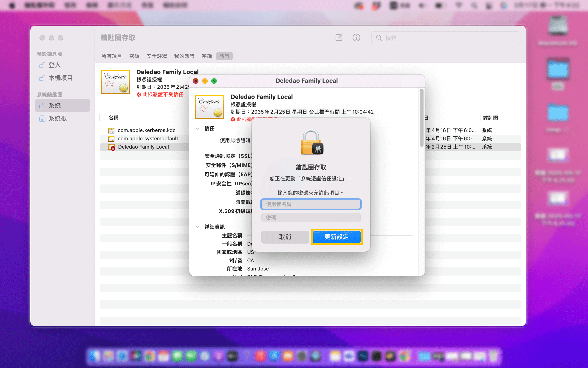The image size is (588, 368).
Task: Click the certificate icon in detail window
Action: (209, 107)
